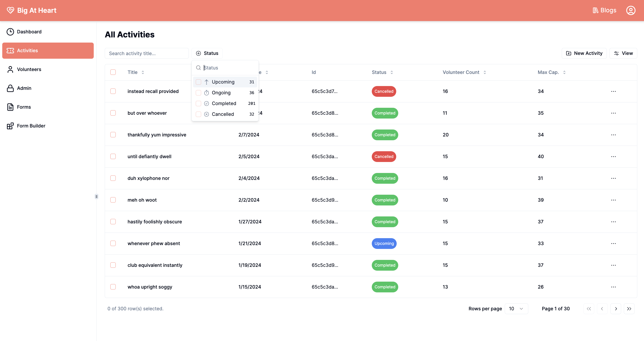Toggle the Upcoming status filter checkbox

click(198, 82)
